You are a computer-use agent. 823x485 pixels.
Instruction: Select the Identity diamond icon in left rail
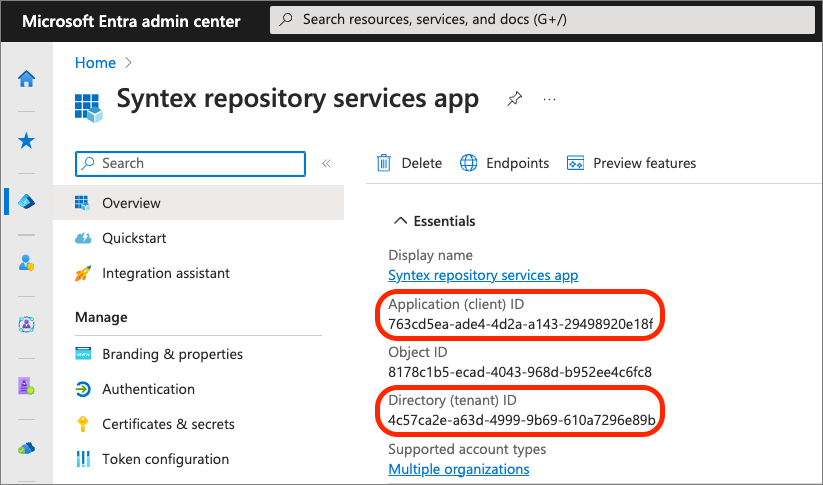click(26, 202)
